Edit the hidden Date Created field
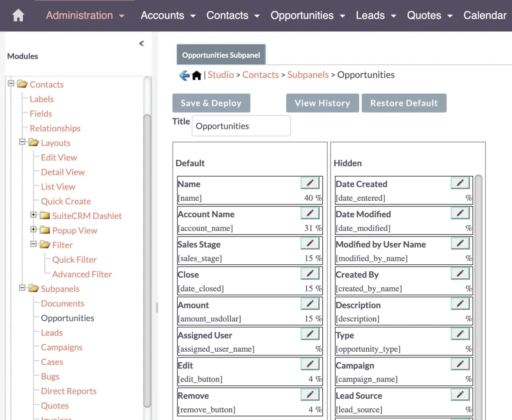Viewport: 512px width, 420px height. (460, 182)
